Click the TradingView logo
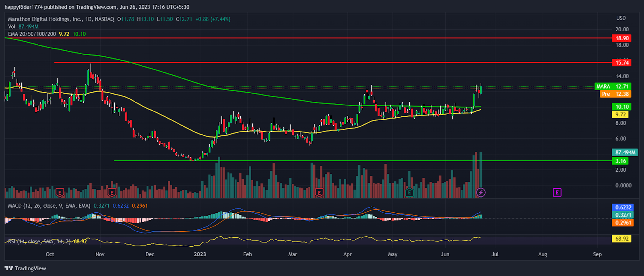 pos(25,268)
